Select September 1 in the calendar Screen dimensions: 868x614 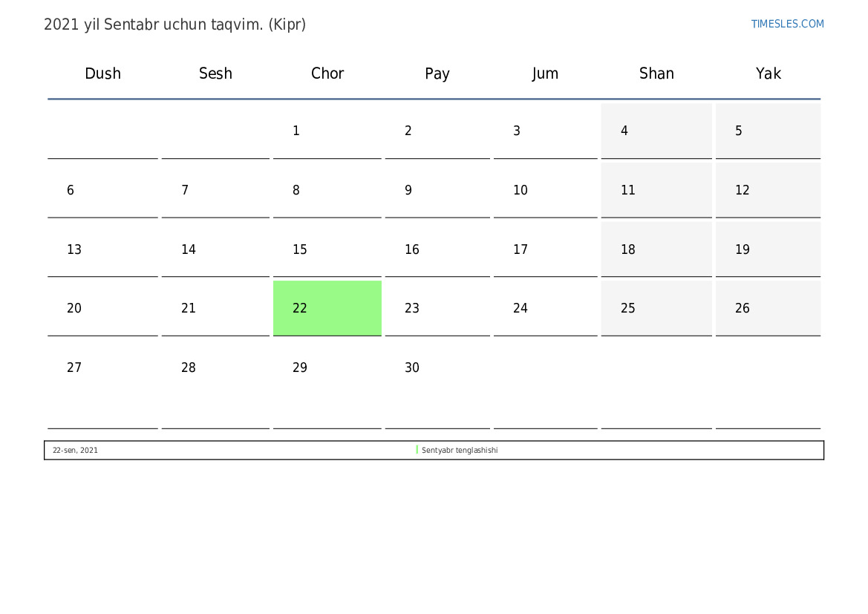pos(296,131)
